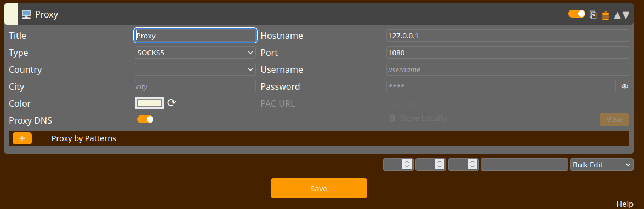Focus the Title field containing Proxy
Viewport: 644px width, 209px height.
coord(196,36)
